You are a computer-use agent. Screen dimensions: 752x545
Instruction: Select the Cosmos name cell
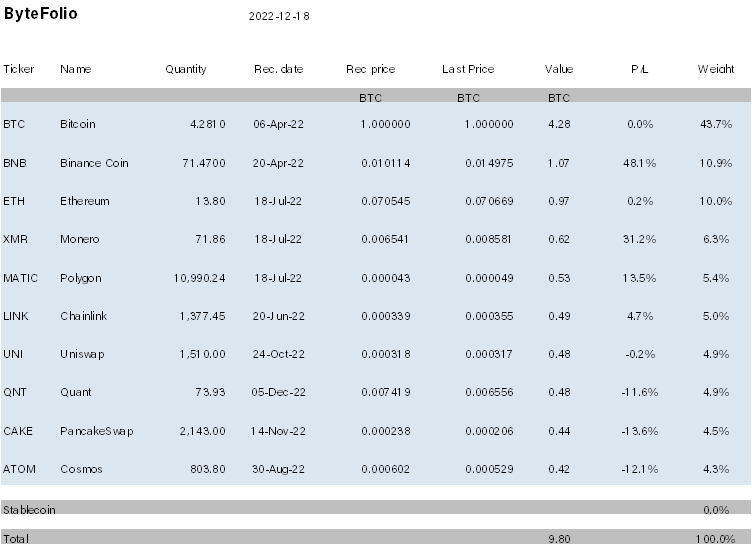81,469
